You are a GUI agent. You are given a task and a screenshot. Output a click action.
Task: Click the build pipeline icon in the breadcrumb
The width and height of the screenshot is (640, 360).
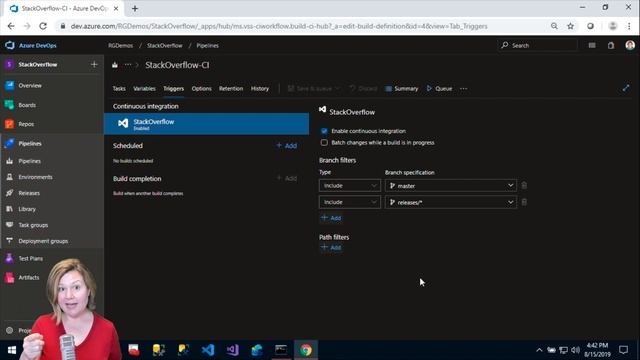115,65
